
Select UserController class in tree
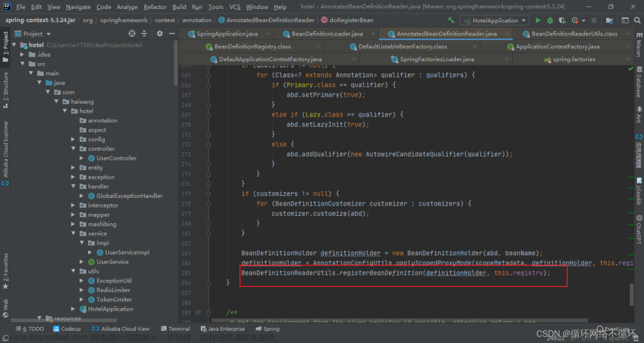(x=116, y=158)
